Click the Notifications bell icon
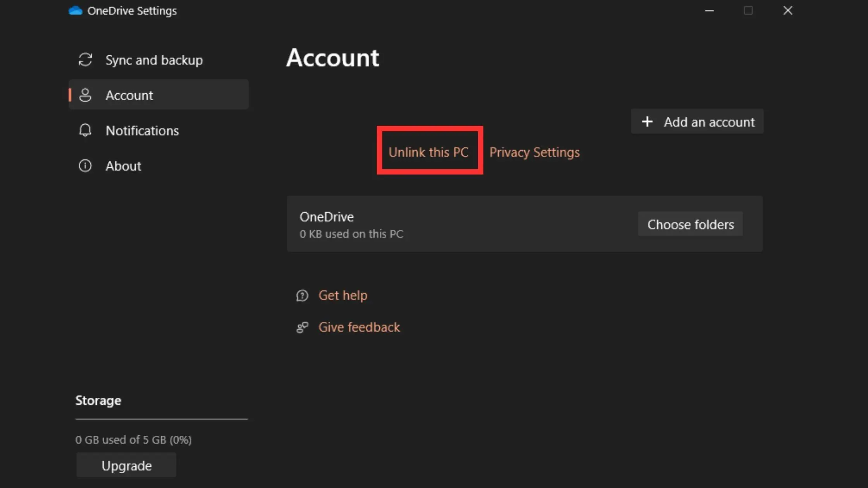 85,130
